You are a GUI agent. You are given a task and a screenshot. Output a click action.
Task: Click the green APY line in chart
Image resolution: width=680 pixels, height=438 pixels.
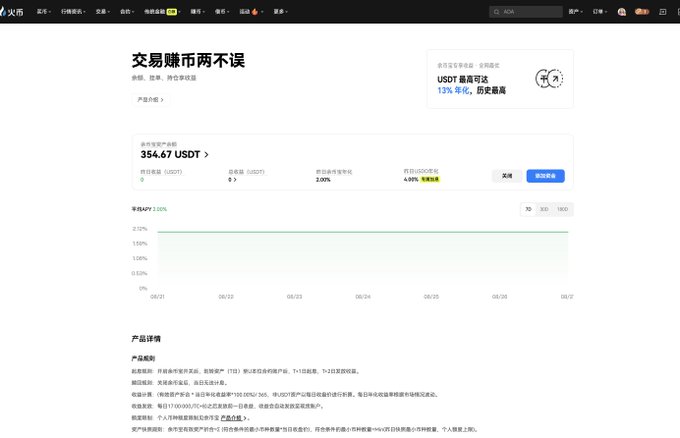(x=363, y=232)
